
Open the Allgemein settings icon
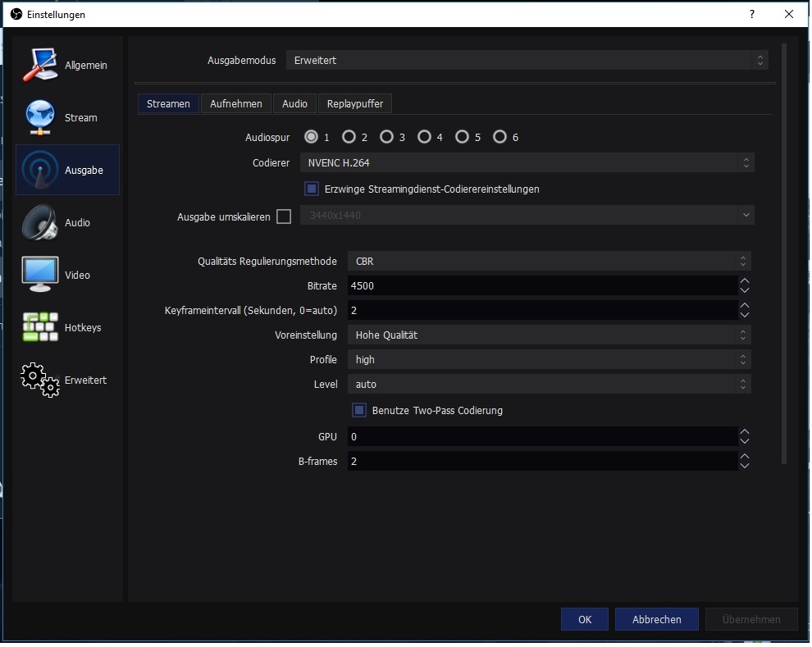click(40, 66)
